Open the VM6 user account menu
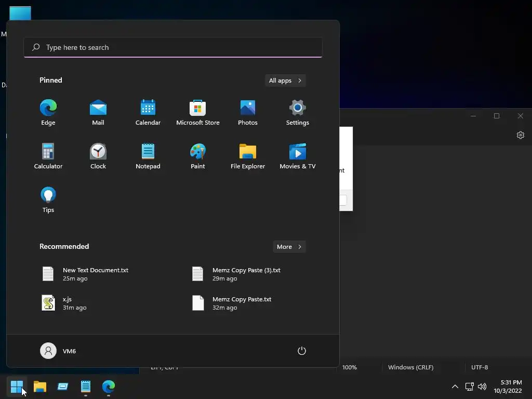The image size is (532, 399). tap(58, 351)
